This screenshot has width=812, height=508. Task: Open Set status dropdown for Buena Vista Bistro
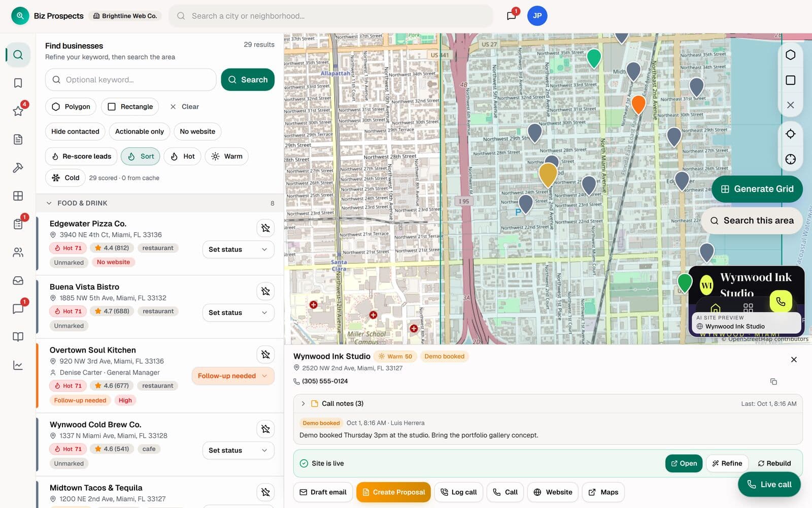pyautogui.click(x=238, y=312)
